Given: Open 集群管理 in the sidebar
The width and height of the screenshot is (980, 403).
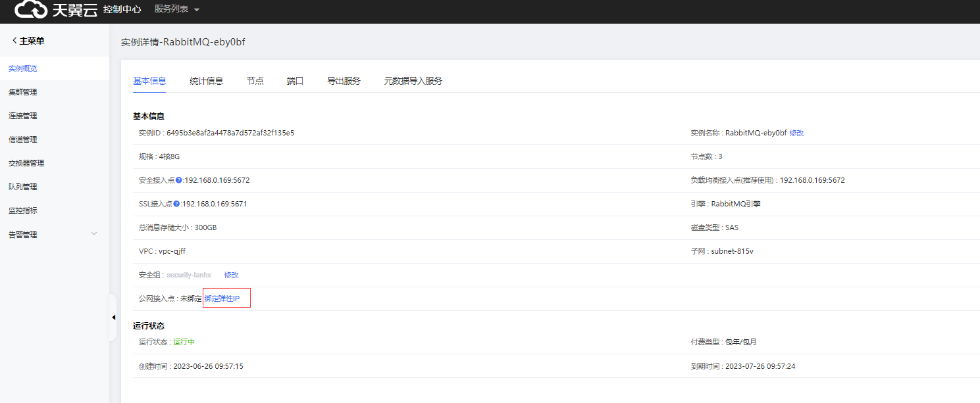Looking at the screenshot, I should click(x=22, y=92).
